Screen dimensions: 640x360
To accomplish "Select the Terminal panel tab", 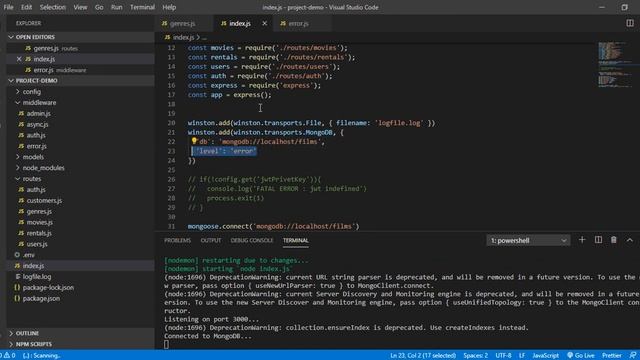I will (x=296, y=240).
